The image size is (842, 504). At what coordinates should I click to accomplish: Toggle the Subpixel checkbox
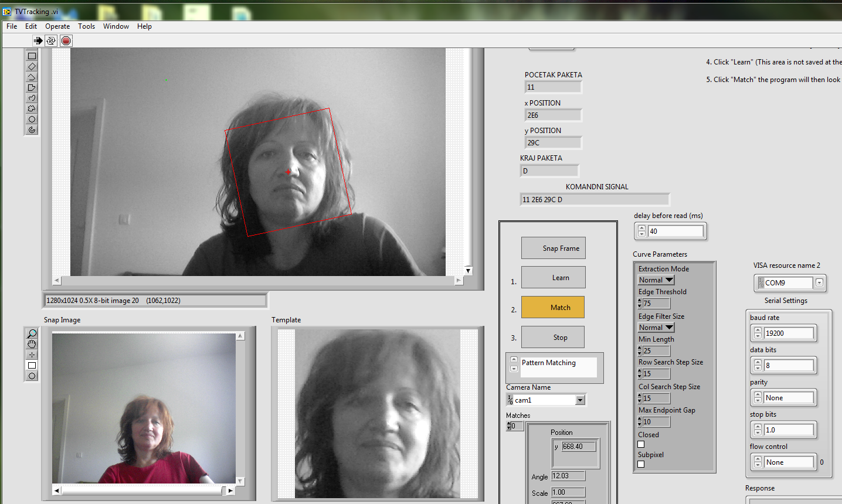[x=641, y=464]
